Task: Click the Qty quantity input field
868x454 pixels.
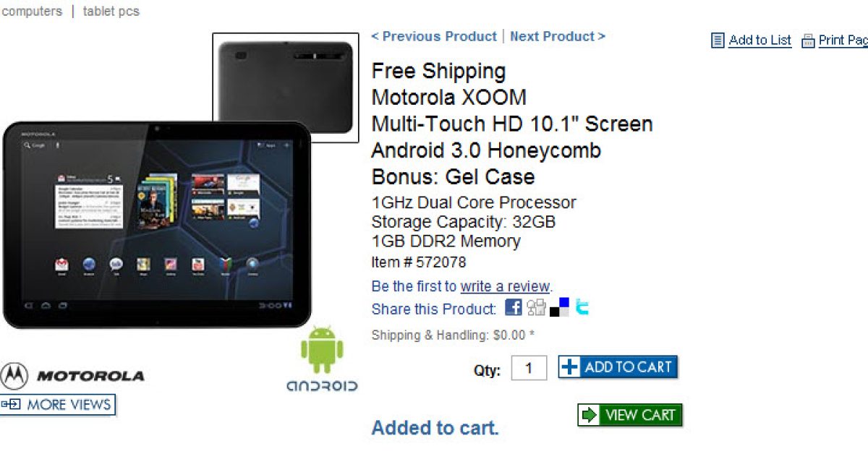Action: 529,368
